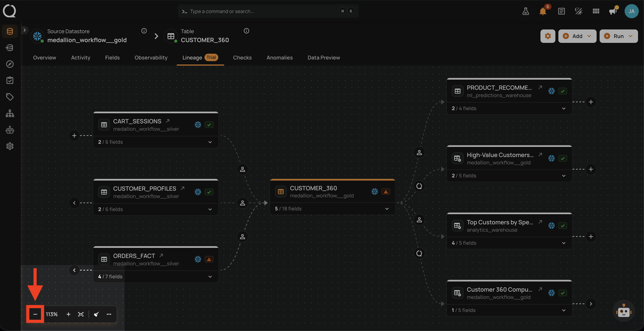
Task: Open the Source Datastores sidebar icon
Action: 10,31
